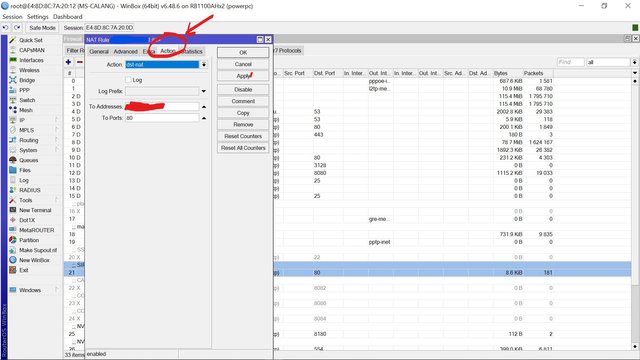Open the CAPsMAN menu
The width and height of the screenshot is (640, 360).
[32, 50]
